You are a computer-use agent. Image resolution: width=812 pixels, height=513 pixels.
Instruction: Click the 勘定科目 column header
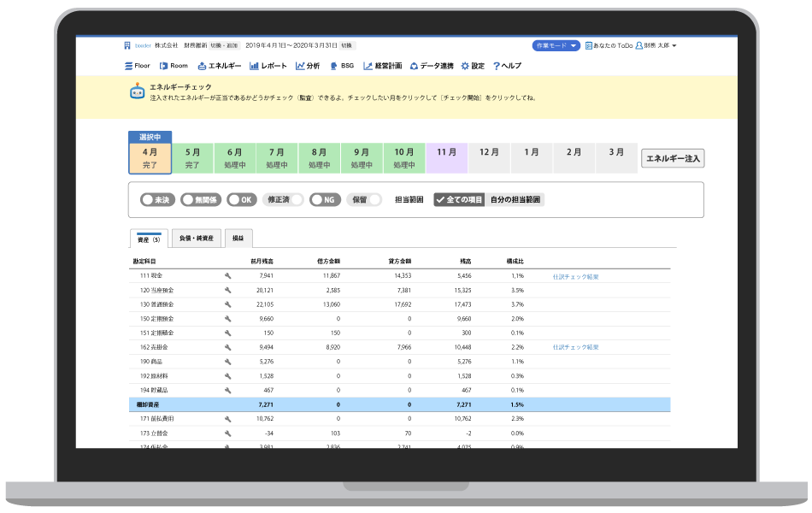[x=144, y=261]
